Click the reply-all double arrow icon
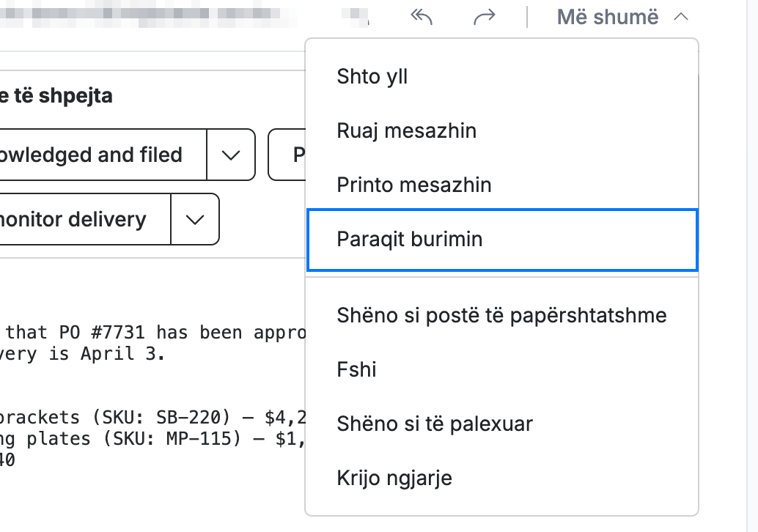This screenshot has width=758, height=532. [421, 17]
